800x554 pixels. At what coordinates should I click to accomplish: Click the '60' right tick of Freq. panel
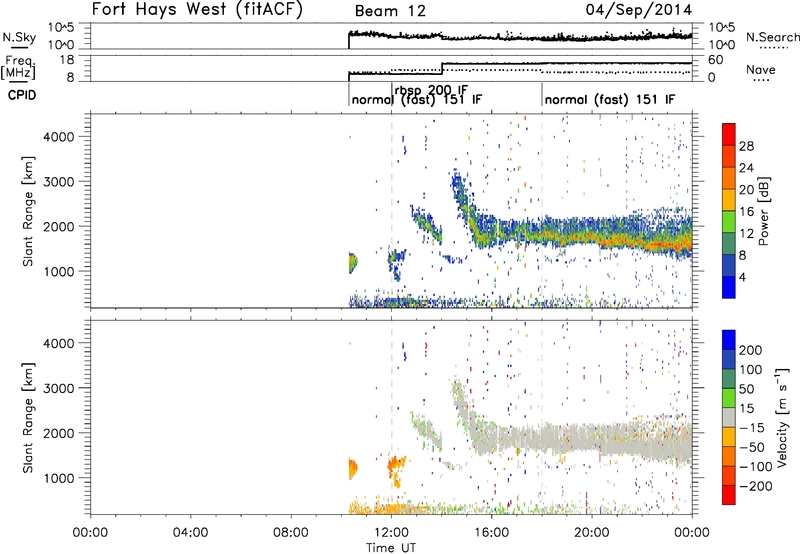click(x=716, y=60)
